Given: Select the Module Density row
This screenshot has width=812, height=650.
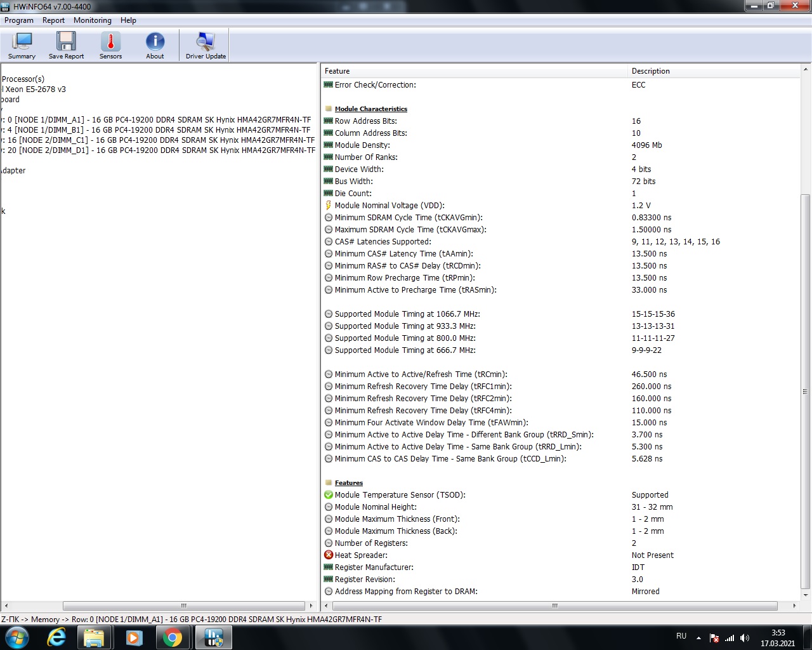Looking at the screenshot, I should click(x=561, y=145).
